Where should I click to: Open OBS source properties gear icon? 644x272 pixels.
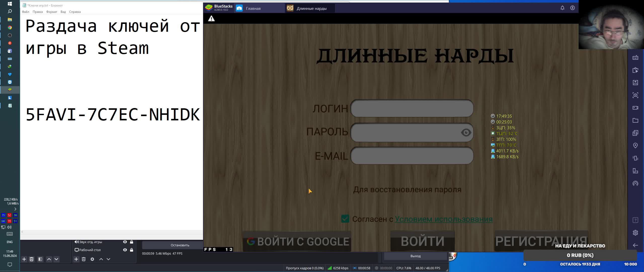tap(92, 259)
